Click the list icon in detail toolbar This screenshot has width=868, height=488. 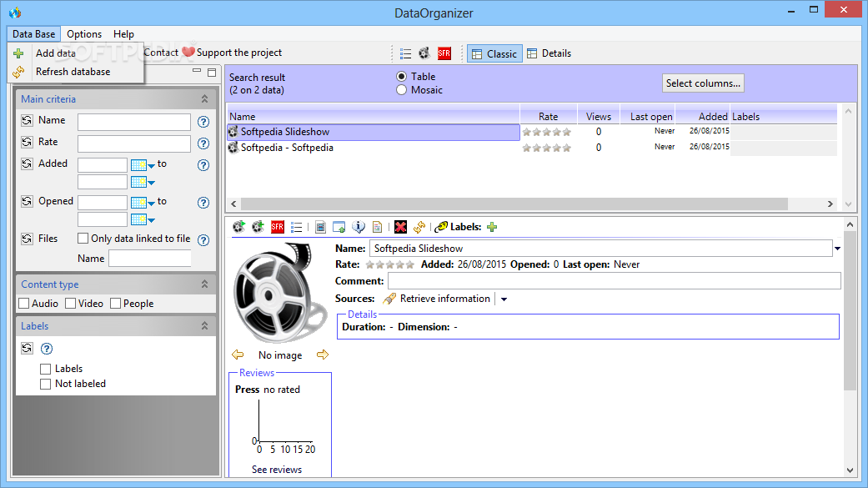tap(297, 227)
